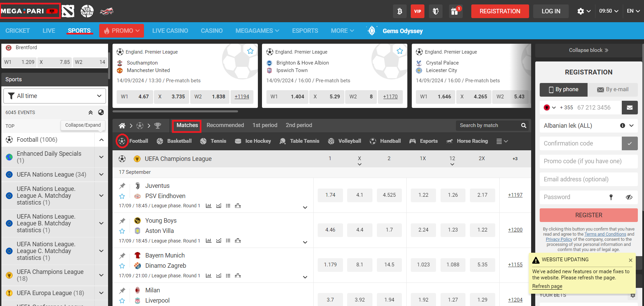
Task: Click the Your Bets settings gear
Action: pos(633,295)
